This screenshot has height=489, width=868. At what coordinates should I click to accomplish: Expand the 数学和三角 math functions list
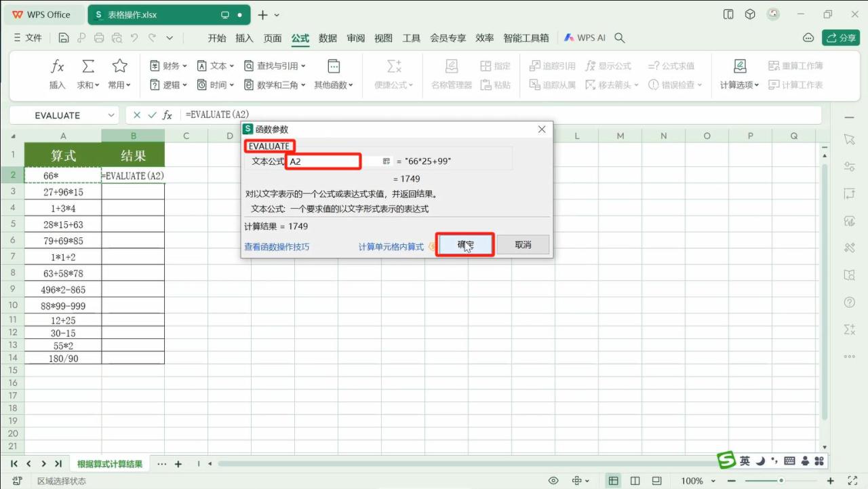pyautogui.click(x=275, y=85)
